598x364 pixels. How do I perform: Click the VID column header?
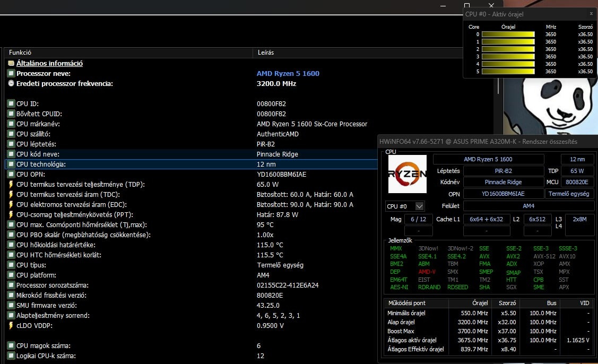[x=576, y=303]
